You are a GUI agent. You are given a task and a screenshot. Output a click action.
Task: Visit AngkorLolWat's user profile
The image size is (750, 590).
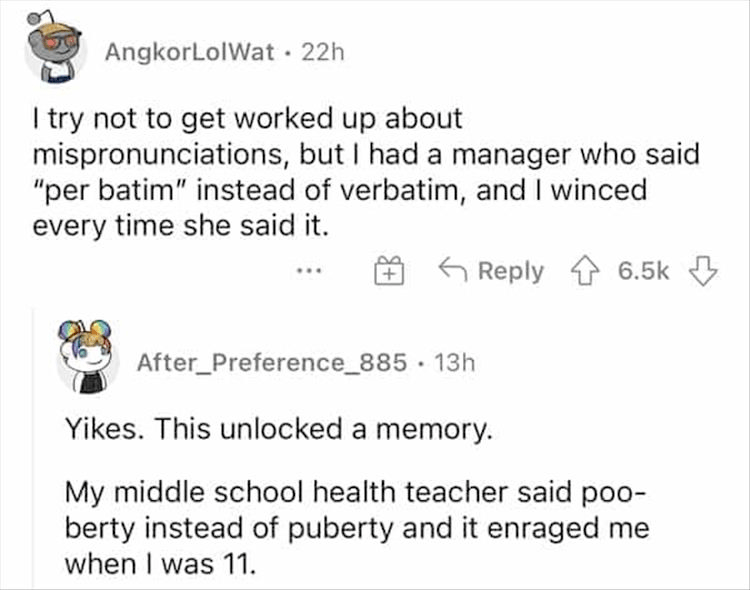click(189, 50)
